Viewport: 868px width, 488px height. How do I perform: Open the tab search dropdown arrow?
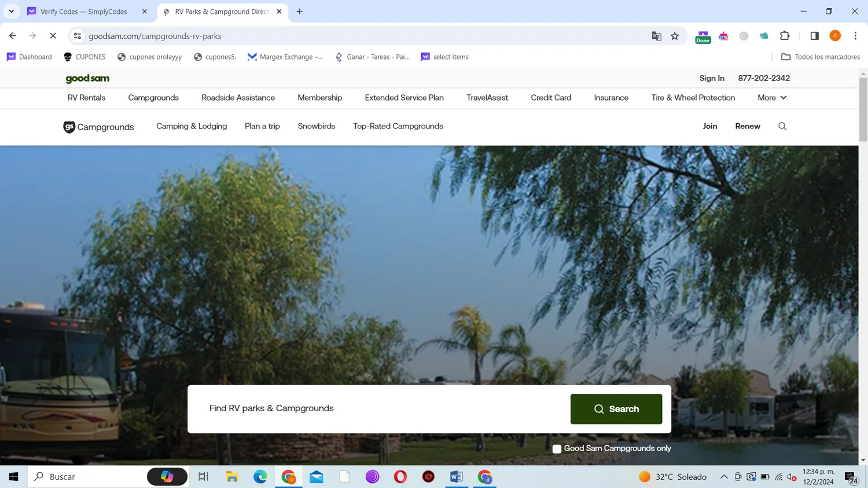[x=12, y=12]
